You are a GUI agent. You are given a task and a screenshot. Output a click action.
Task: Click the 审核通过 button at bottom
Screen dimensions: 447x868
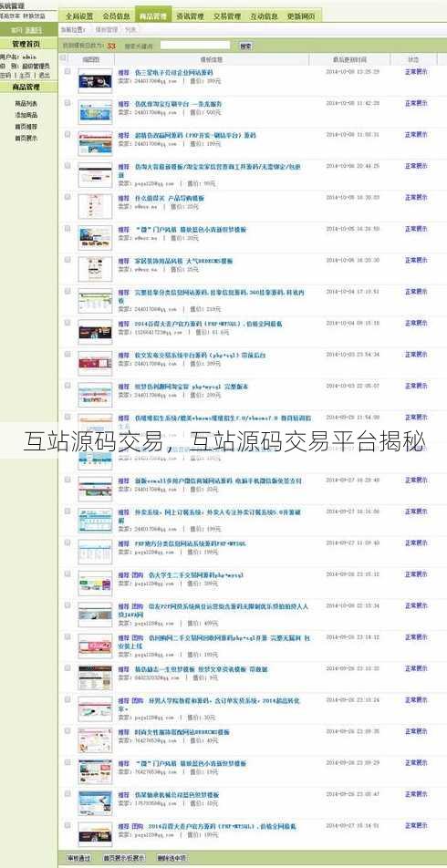click(78, 858)
